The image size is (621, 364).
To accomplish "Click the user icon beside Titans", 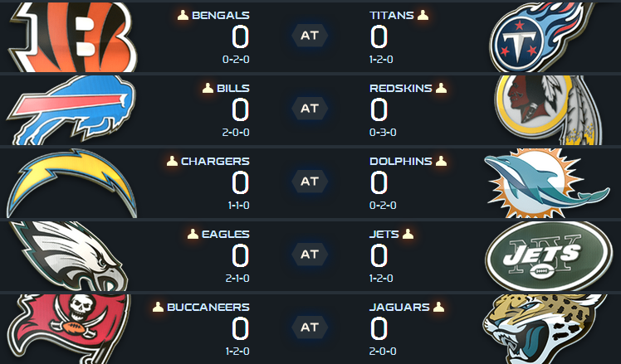I will point(423,15).
